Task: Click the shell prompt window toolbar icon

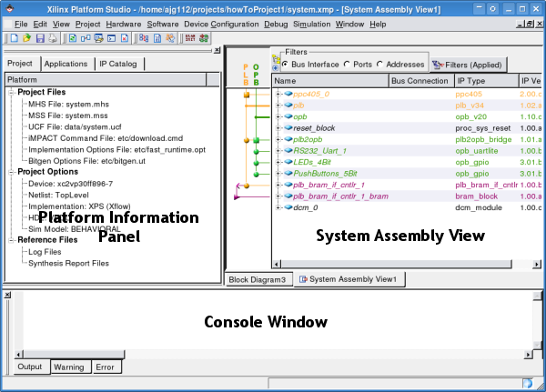Action: 111,38
